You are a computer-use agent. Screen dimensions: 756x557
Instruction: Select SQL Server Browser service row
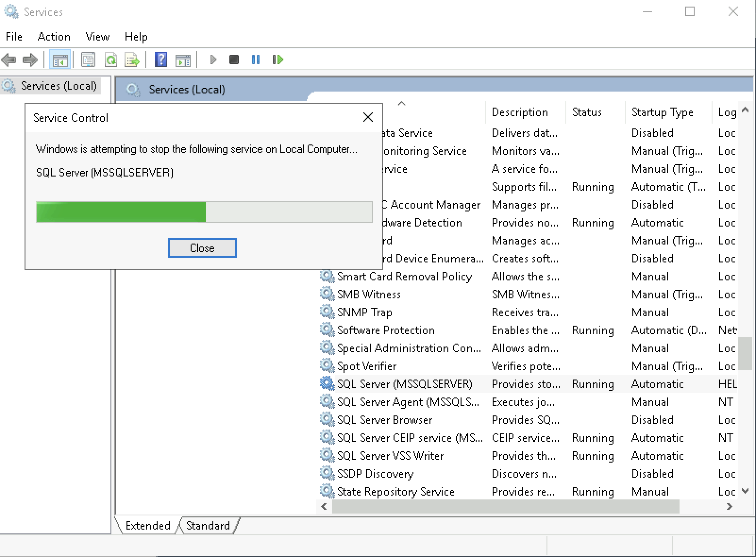click(385, 420)
